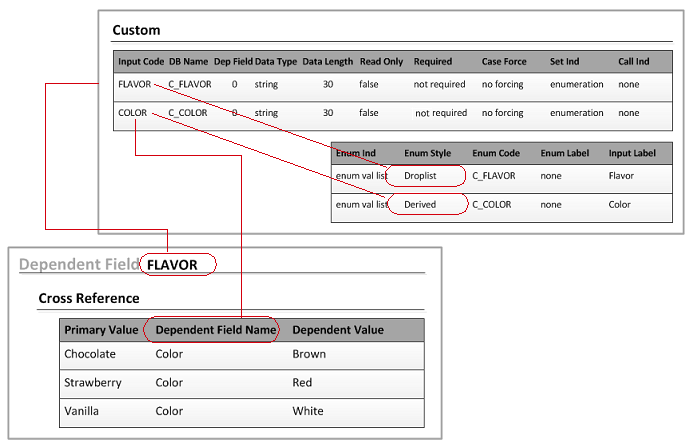Image resolution: width=695 pixels, height=445 pixels.
Task: Click the Read Only column header
Action: pyautogui.click(x=381, y=61)
